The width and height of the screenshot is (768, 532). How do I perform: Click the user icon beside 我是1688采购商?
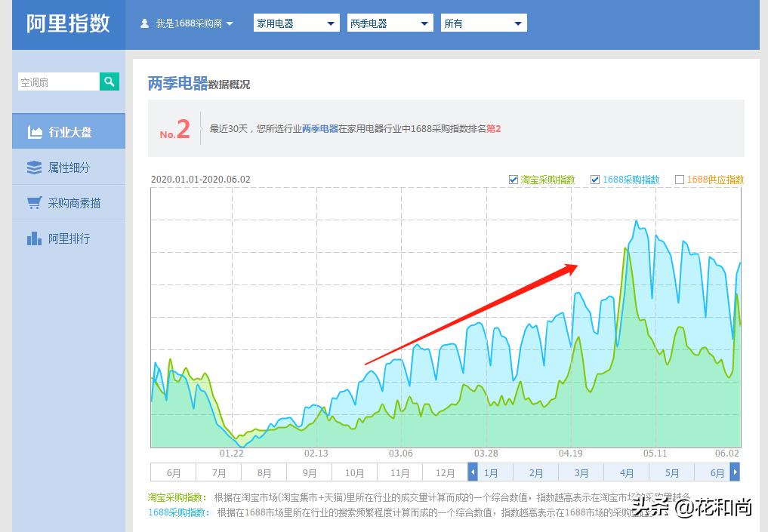(x=143, y=23)
